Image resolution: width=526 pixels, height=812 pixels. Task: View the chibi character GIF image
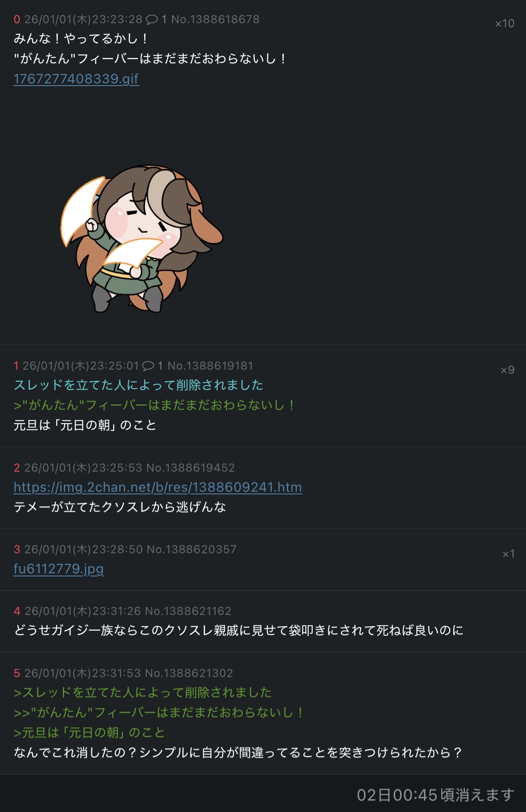click(x=142, y=238)
